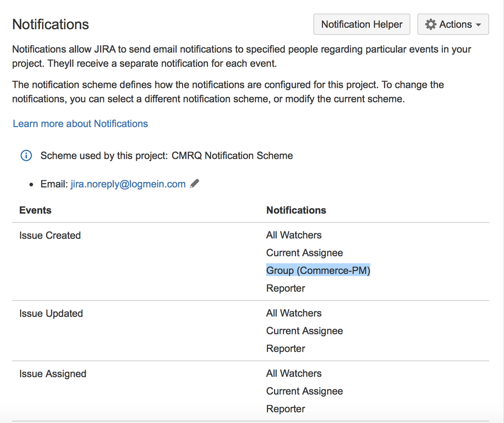504x423 pixels.
Task: Click the info icon beside Scheme used
Action: click(26, 155)
